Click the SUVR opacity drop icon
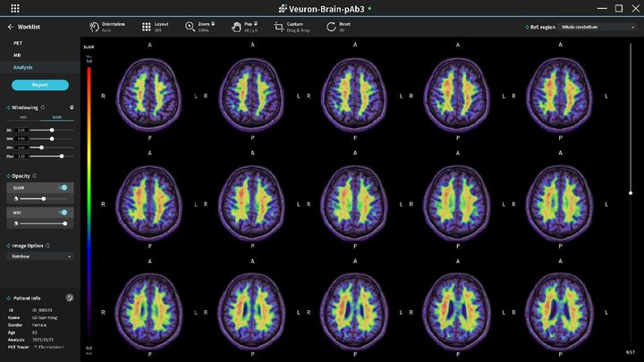Viewport: 644px width, 362px height. 16,198
